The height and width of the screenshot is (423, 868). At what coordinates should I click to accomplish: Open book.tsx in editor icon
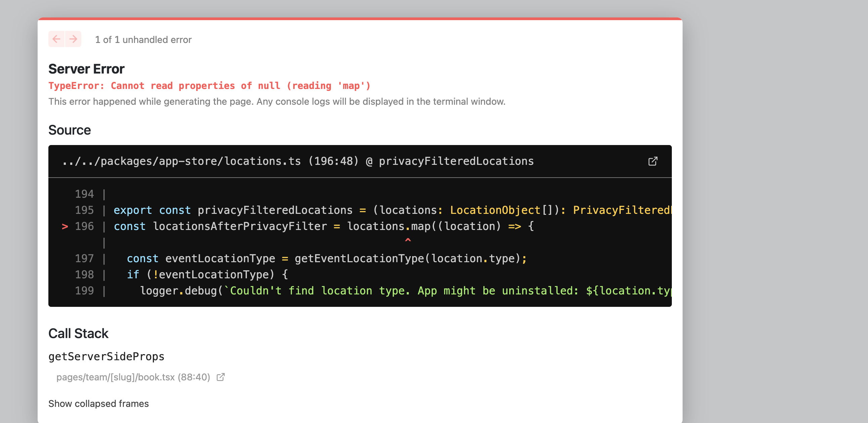(x=221, y=377)
